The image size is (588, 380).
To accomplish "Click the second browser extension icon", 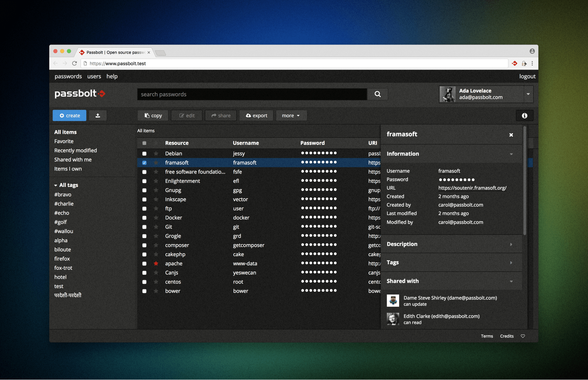I will tap(524, 63).
